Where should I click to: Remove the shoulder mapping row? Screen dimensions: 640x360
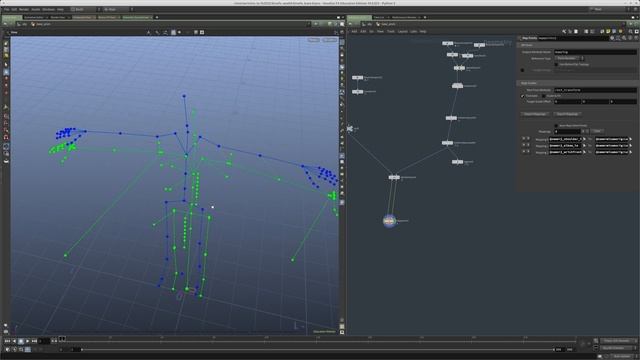click(523, 139)
